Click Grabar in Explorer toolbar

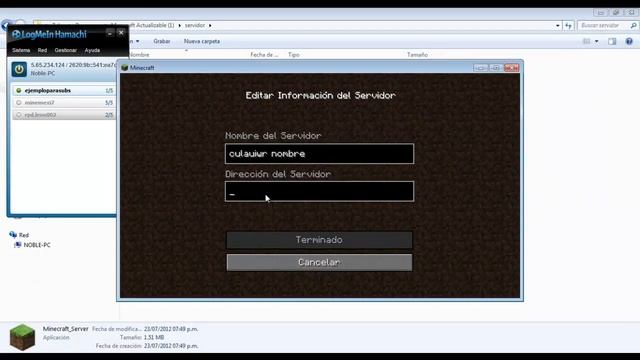pos(162,41)
